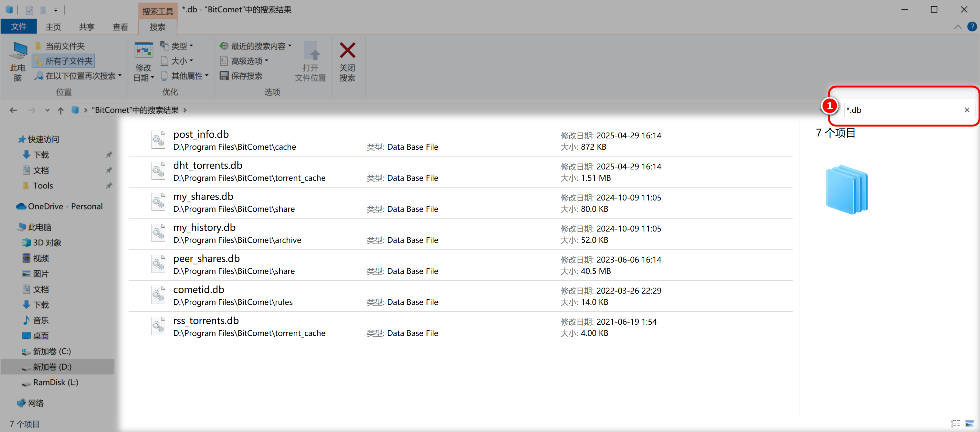
Task: Open recent locations dropdown arrow
Action: tap(47, 110)
